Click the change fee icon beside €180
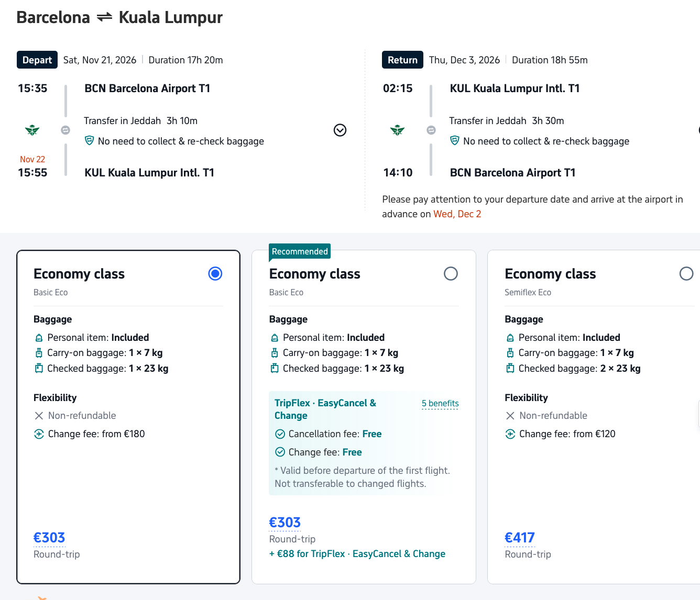 [x=39, y=434]
